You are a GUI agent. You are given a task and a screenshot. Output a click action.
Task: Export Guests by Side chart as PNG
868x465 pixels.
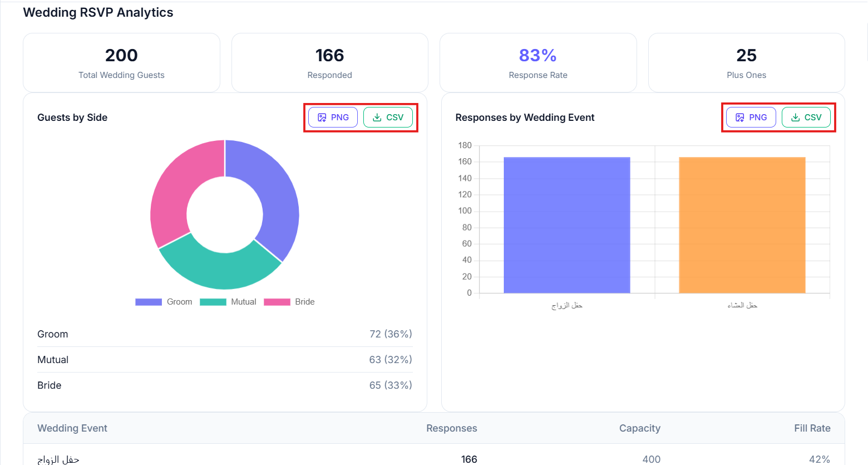333,118
